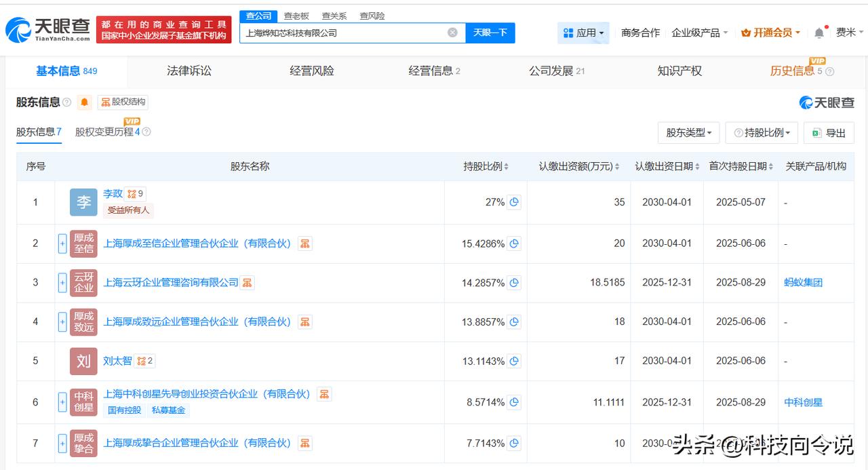
Task: Open 刘太智 shareholder profile link
Action: 117,361
